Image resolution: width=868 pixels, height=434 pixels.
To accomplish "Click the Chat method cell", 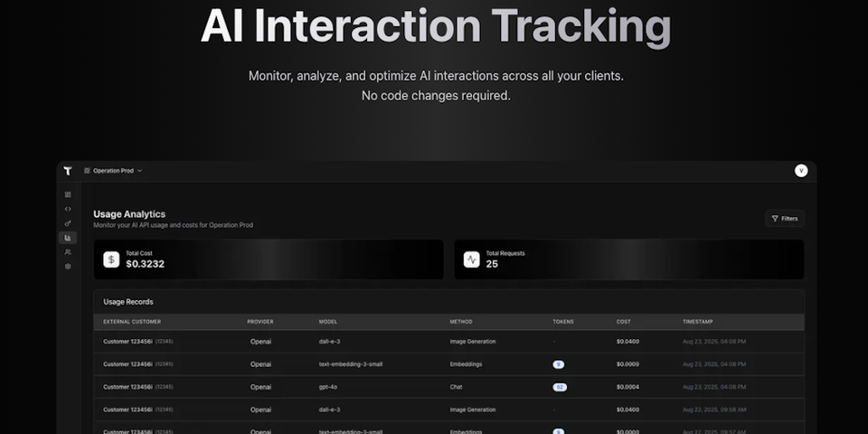I will click(x=456, y=388).
